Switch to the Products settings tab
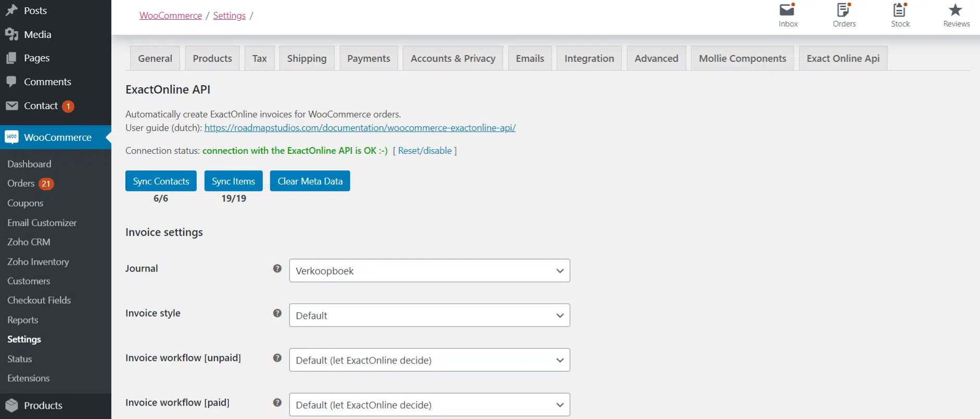 [212, 58]
